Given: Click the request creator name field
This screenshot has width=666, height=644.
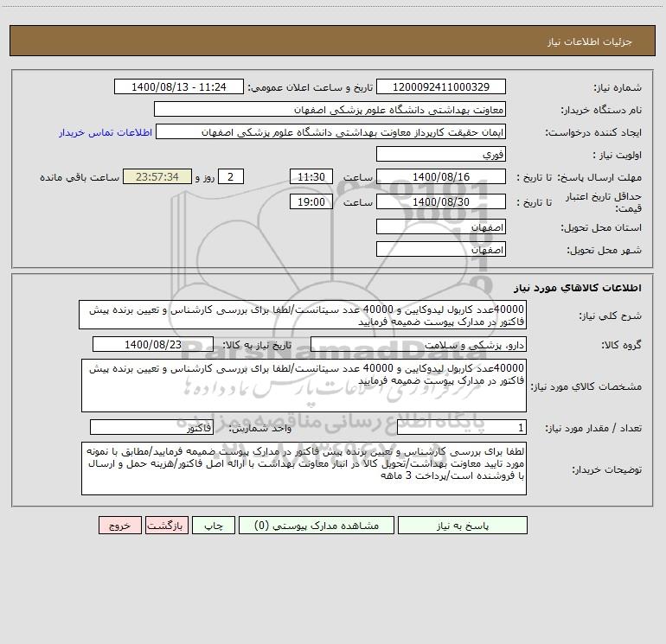Looking at the screenshot, I should [x=331, y=131].
